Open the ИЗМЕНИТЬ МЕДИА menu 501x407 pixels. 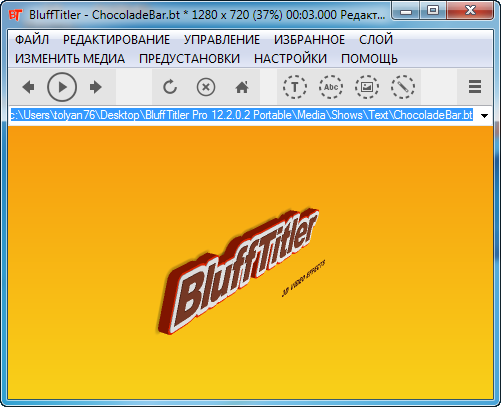70,59
